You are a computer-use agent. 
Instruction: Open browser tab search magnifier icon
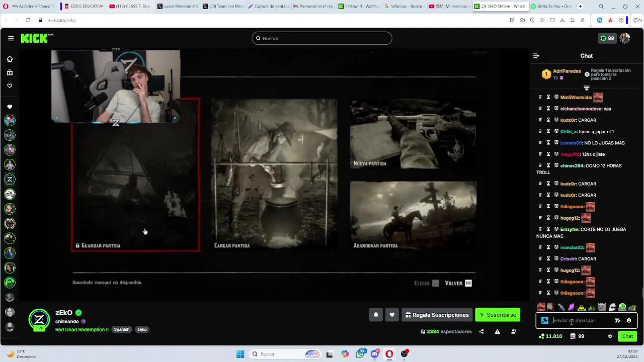601,7
